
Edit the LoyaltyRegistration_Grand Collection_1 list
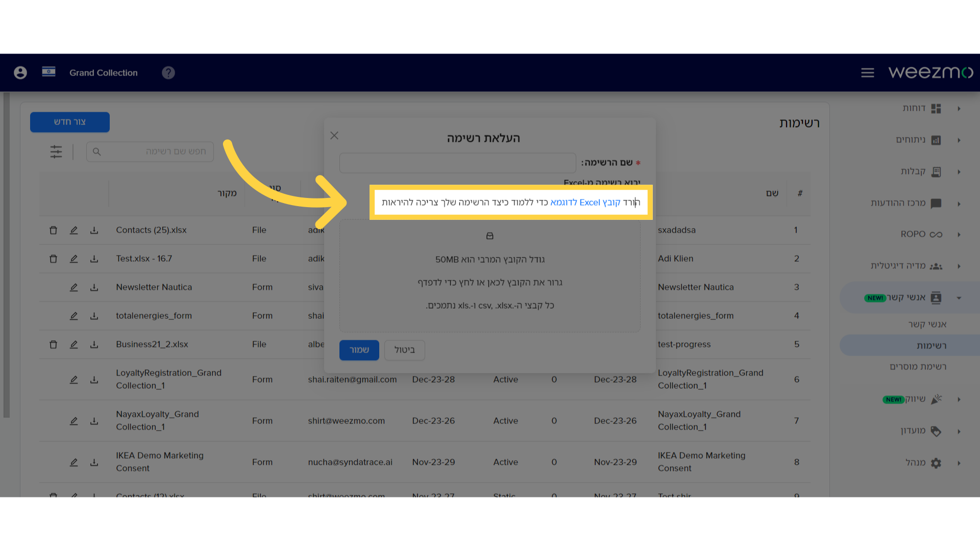73,380
